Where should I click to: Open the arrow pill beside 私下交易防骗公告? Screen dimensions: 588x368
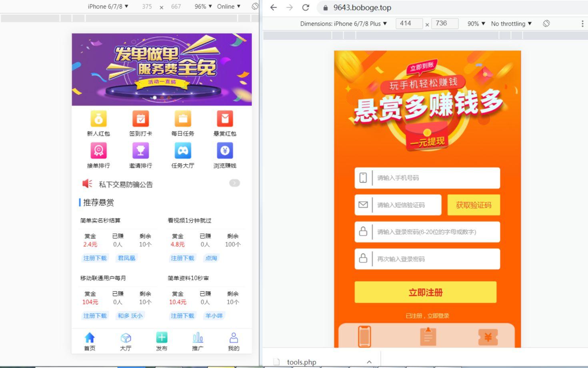pyautogui.click(x=234, y=183)
